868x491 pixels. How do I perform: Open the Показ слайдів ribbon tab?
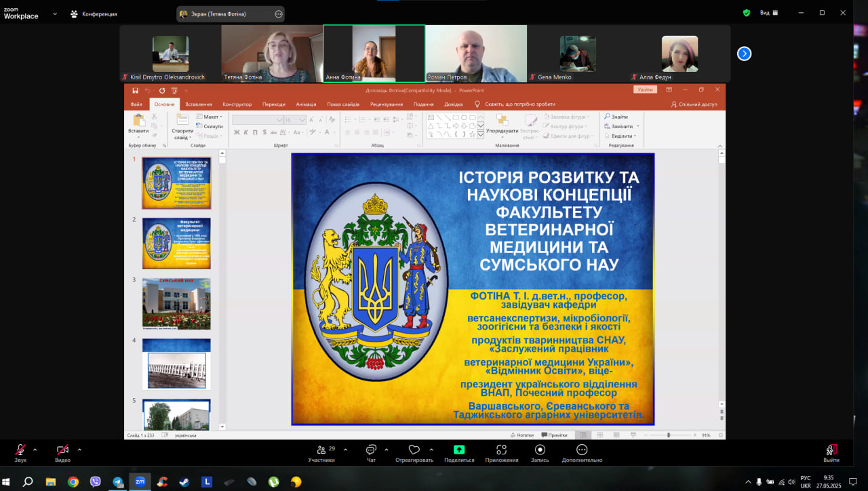343,104
